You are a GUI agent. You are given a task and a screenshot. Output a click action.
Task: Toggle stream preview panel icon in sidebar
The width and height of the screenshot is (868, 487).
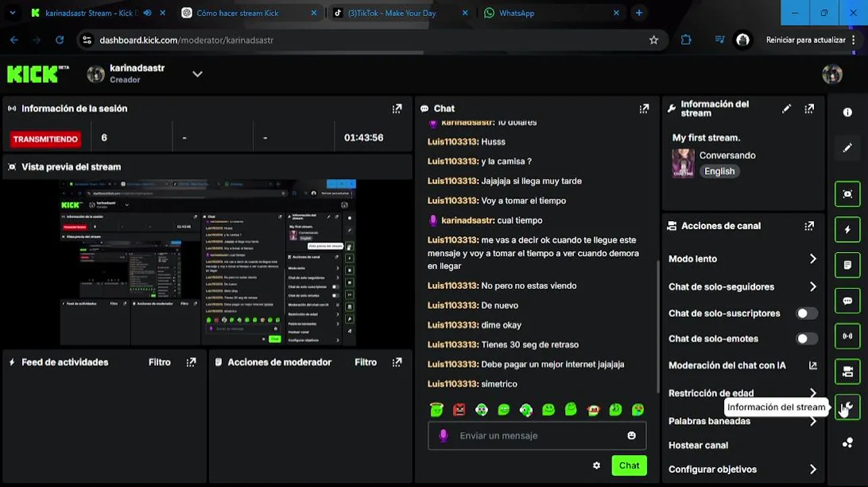848,194
